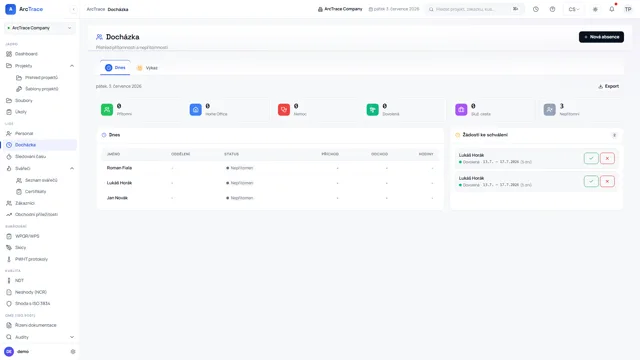The height and width of the screenshot is (360, 640).
Task: Expand the Audity section chevron
Action: click(72, 337)
